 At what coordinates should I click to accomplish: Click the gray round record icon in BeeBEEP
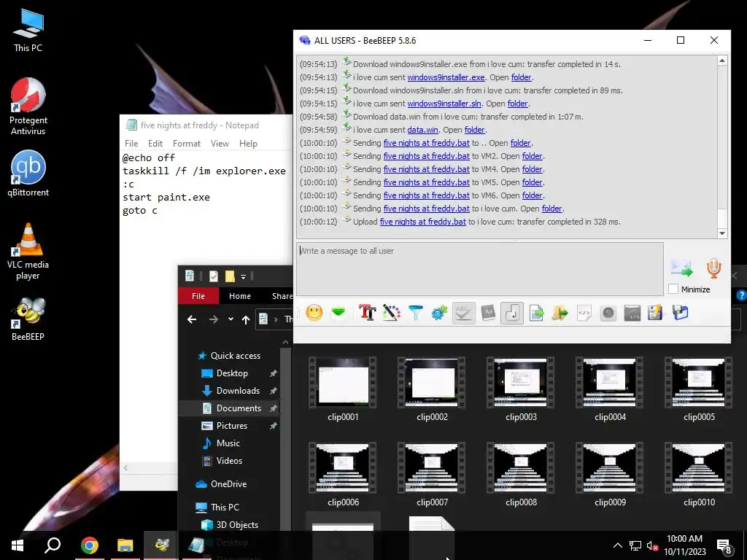pyautogui.click(x=608, y=313)
